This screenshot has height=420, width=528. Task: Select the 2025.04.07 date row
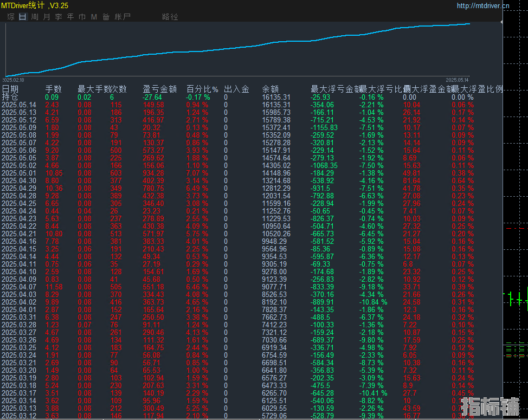coord(19,287)
